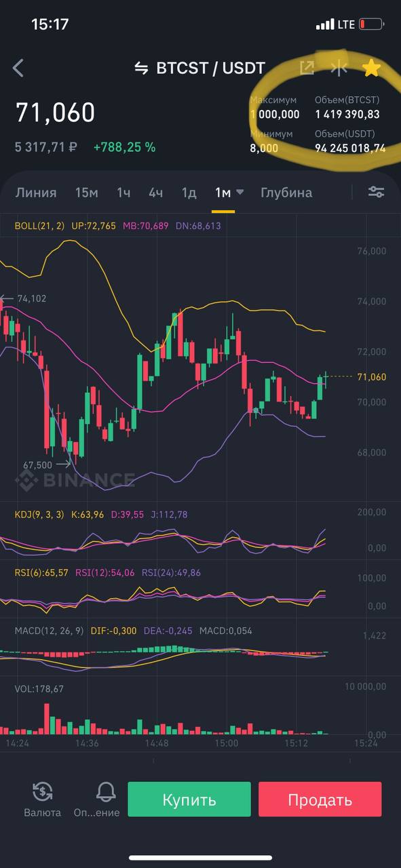Switch to the 4ч interval
Image resolution: width=401 pixels, height=868 pixels.
156,193
